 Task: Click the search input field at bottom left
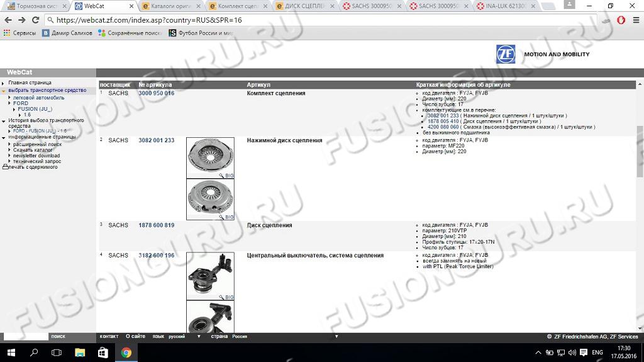(25, 336)
